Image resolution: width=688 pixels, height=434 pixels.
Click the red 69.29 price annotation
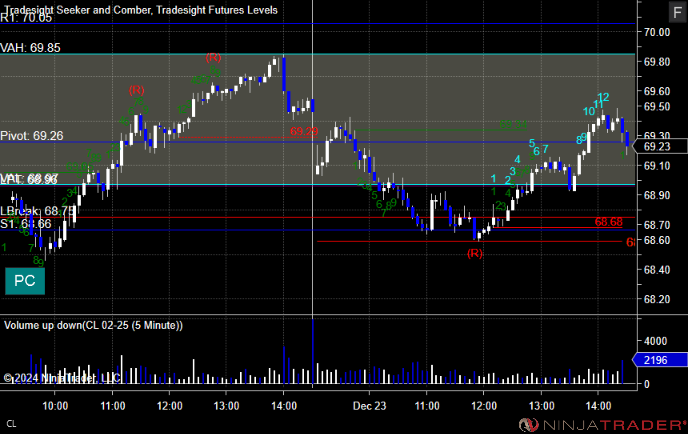point(304,131)
